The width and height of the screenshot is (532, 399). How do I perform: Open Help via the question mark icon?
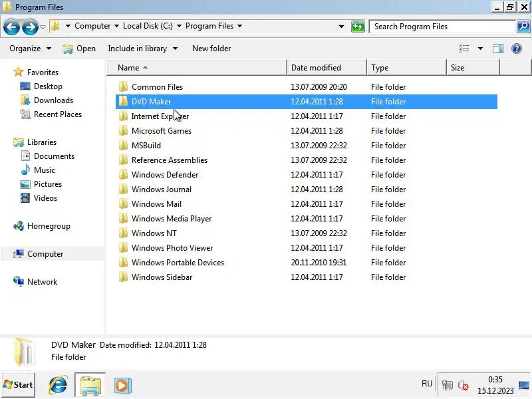click(517, 49)
